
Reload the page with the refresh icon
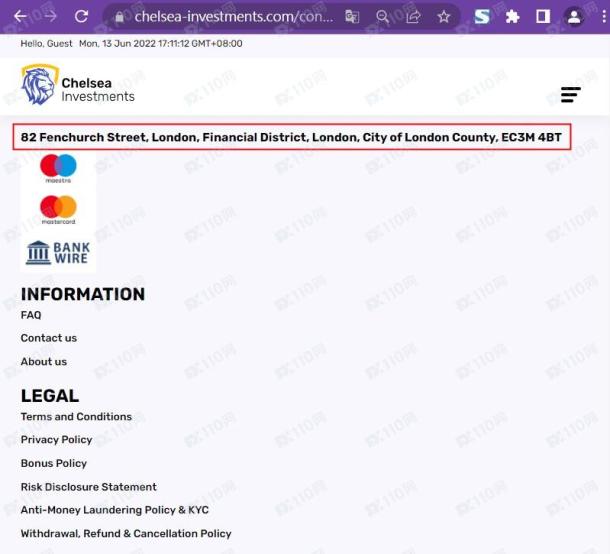pyautogui.click(x=81, y=16)
